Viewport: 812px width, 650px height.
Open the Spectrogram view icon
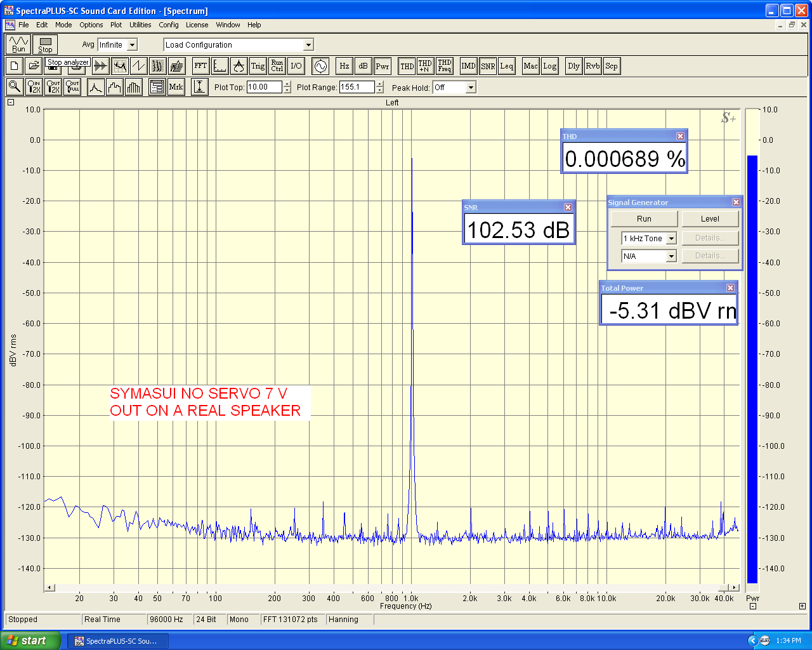[x=158, y=65]
